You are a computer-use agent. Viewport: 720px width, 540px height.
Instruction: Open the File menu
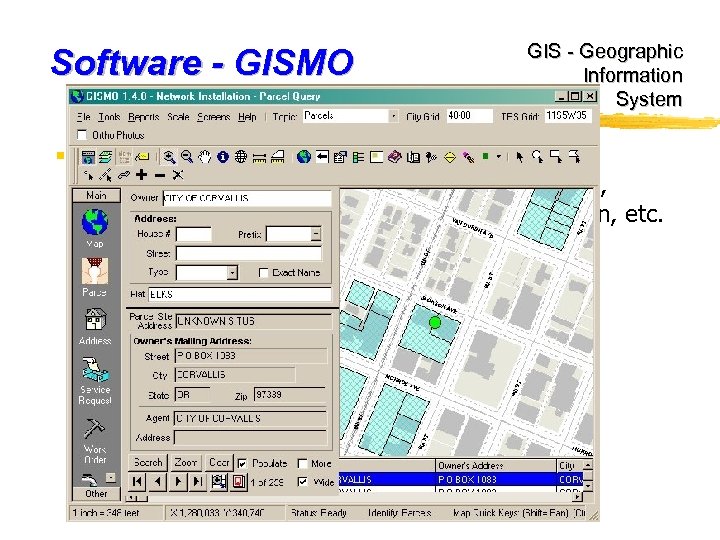point(84,117)
